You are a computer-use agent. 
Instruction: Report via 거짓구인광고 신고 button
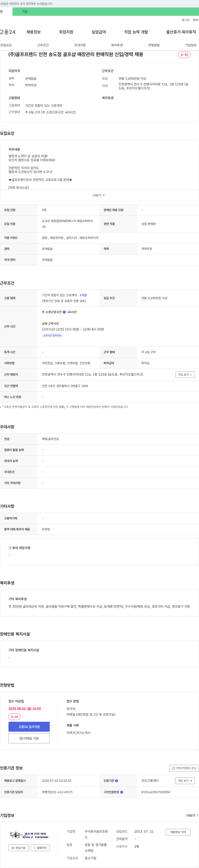(184, 768)
